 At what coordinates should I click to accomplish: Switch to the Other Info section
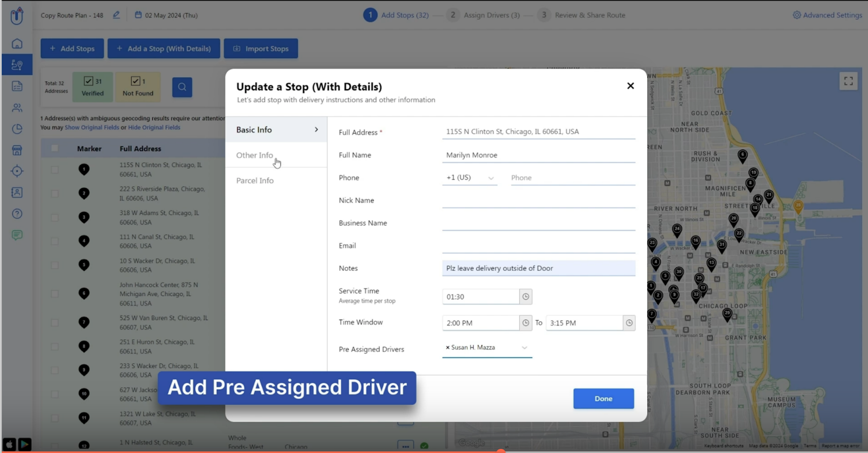276,155
